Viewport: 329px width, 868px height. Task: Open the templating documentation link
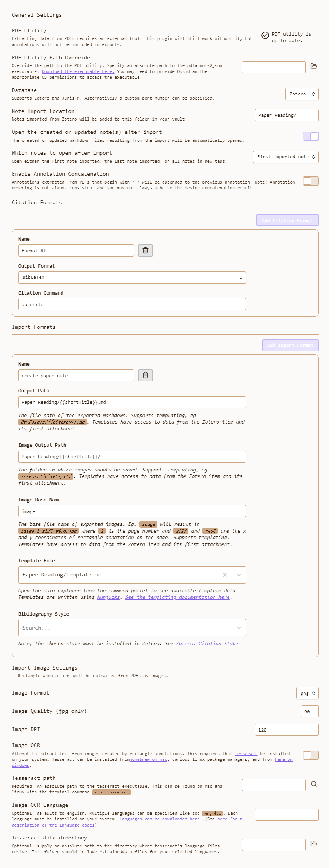[x=177, y=597]
